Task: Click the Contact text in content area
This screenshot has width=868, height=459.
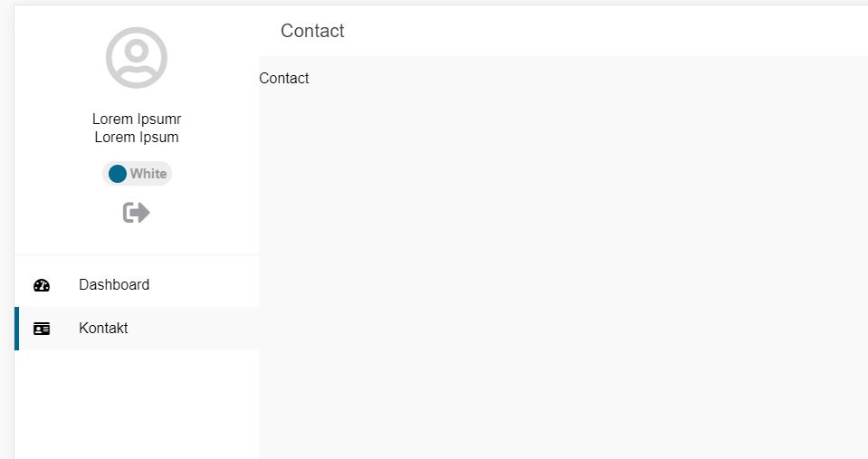Action: click(x=284, y=79)
